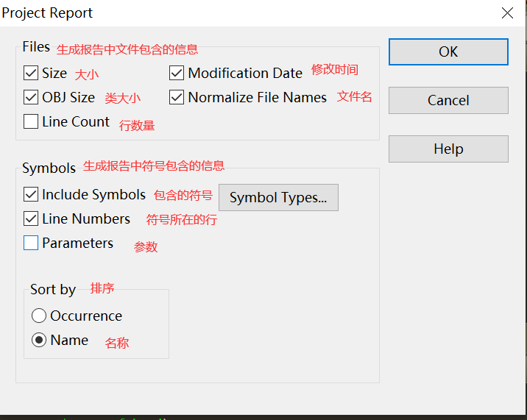Toggle the Line Numbers checkbox
527x420 pixels.
tap(31, 218)
